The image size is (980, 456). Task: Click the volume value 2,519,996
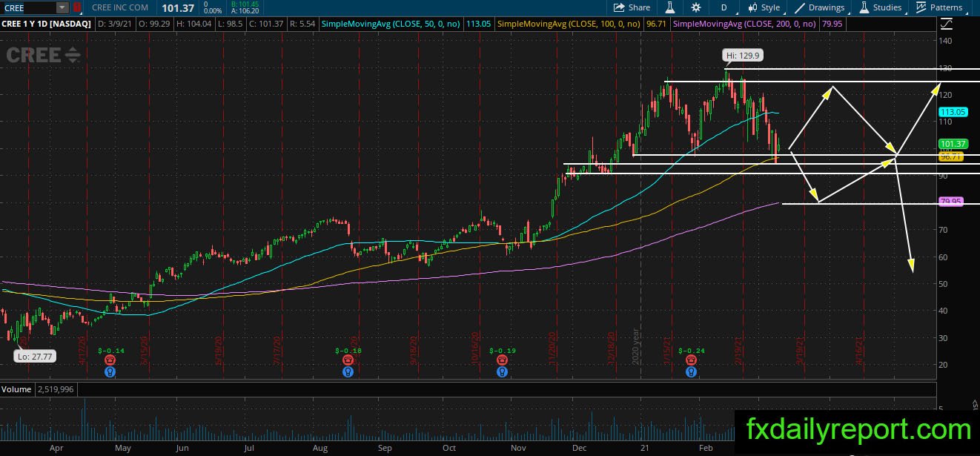(x=56, y=389)
